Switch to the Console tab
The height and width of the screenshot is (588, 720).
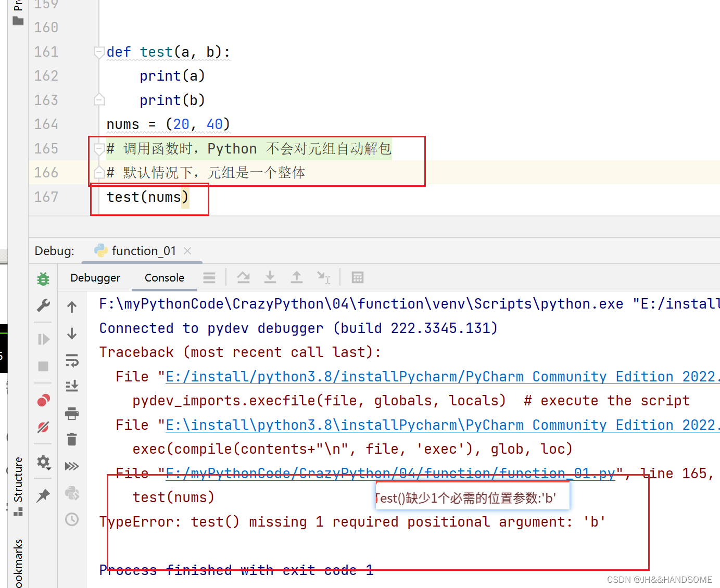click(x=165, y=278)
